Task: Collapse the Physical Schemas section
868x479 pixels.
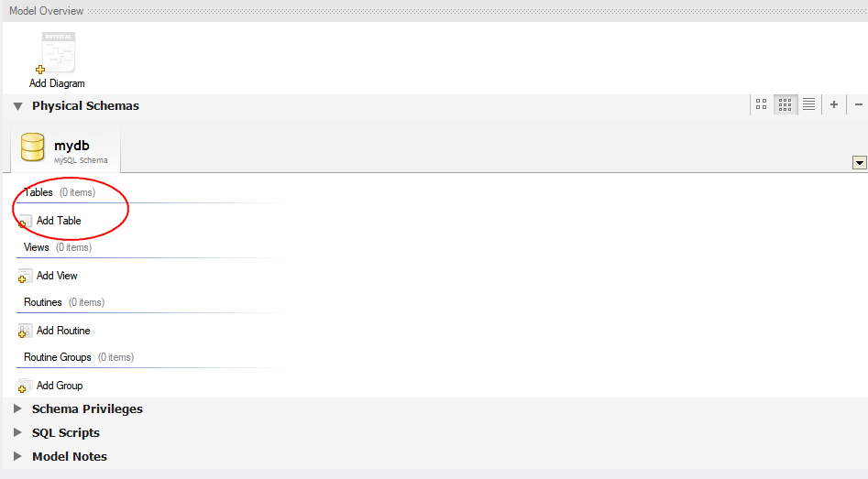Action: click(18, 106)
